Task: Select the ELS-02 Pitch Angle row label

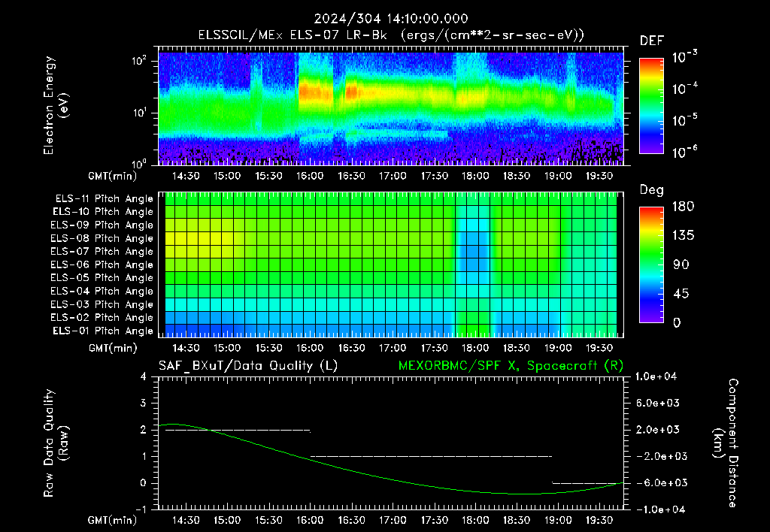Action: pos(102,318)
